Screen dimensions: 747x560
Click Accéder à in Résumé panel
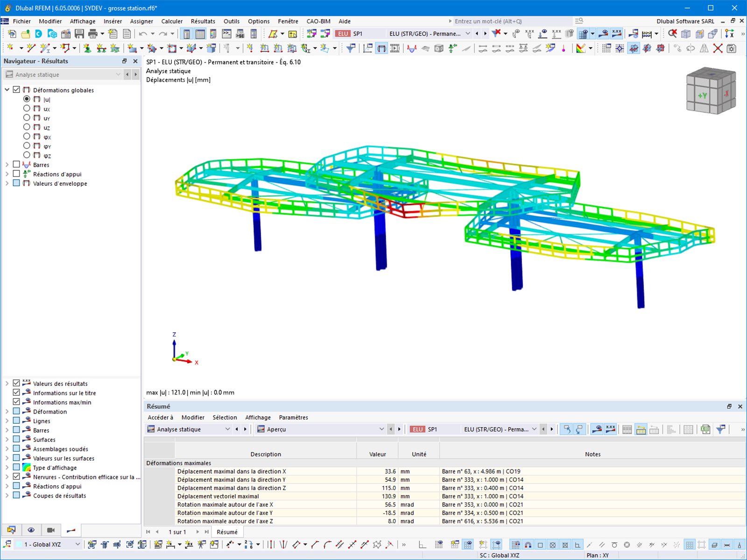160,417
